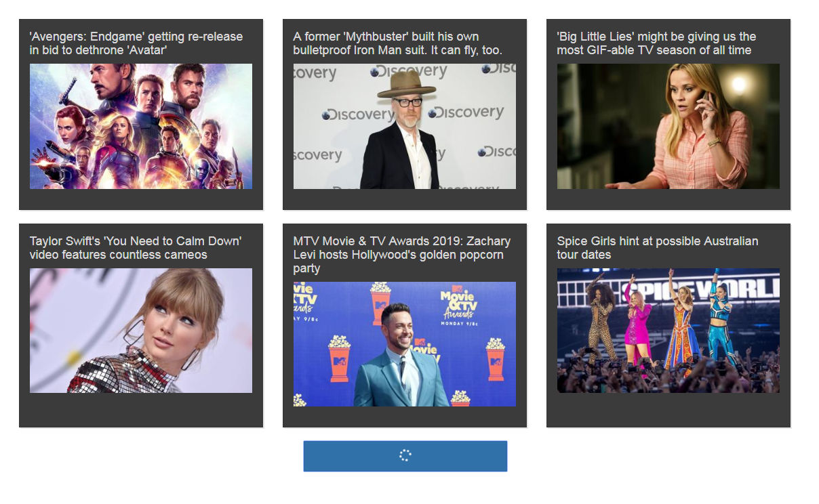Viewport: 819px width, 504px height.
Task: Open the MTV Movie & TV Awards 2019 headline
Action: click(402, 255)
